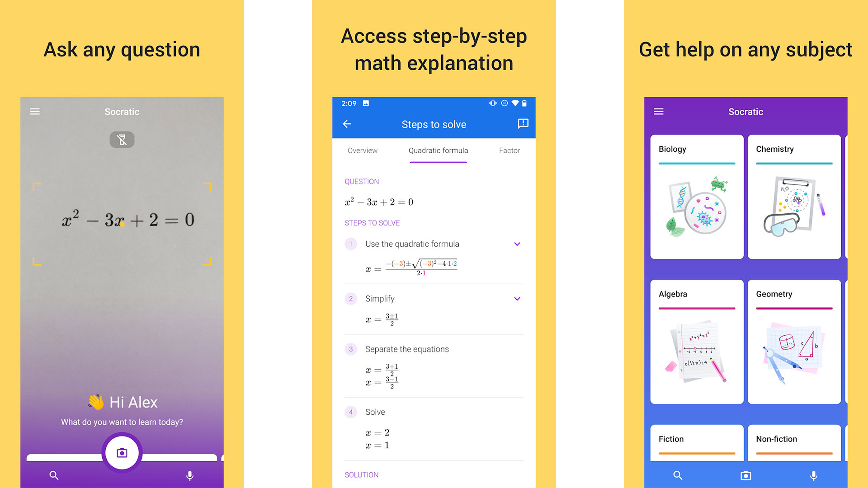The height and width of the screenshot is (488, 868).
Task: Select the Overview tab
Action: (362, 151)
